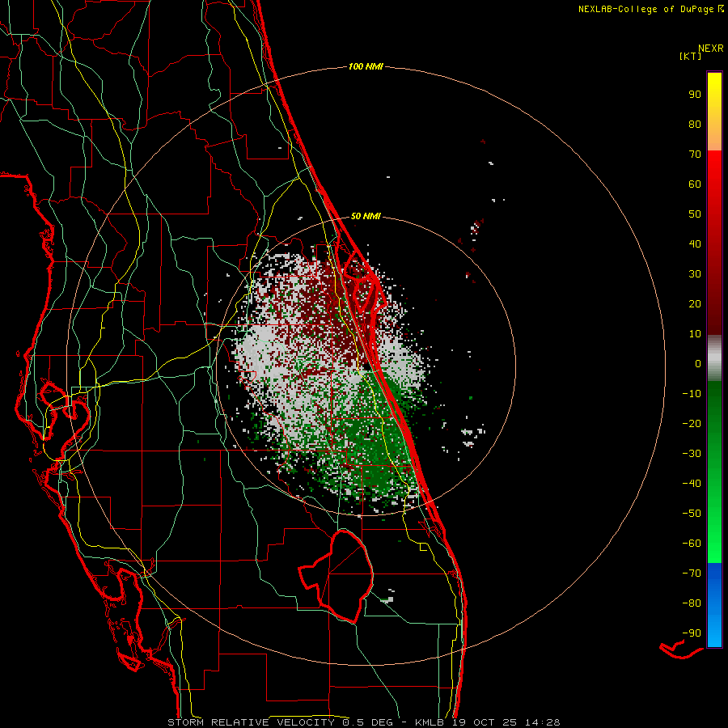This screenshot has height=728, width=728.
Task: Click the -10 scale value
Action: pyautogui.click(x=692, y=394)
